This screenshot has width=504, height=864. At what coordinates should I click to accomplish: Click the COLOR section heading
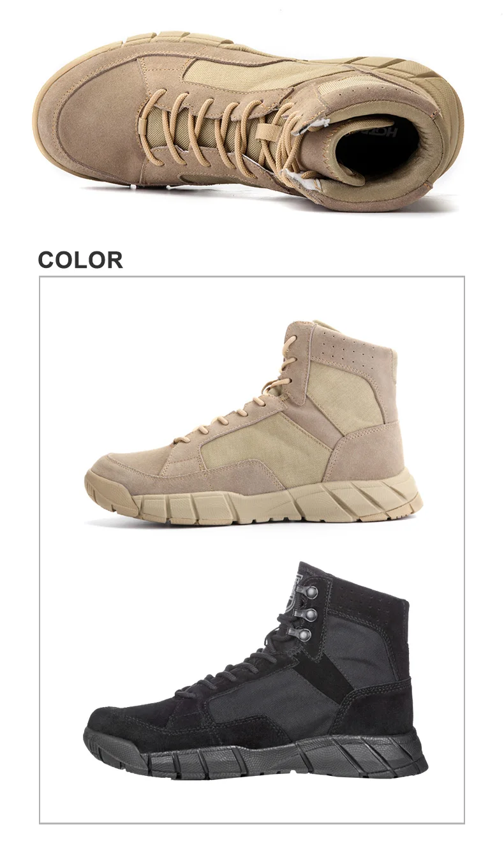coord(80,260)
